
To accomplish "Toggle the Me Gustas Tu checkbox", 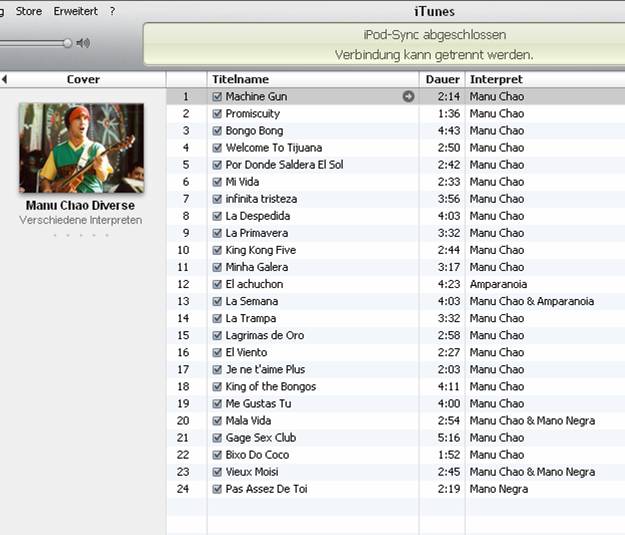I will 217,404.
